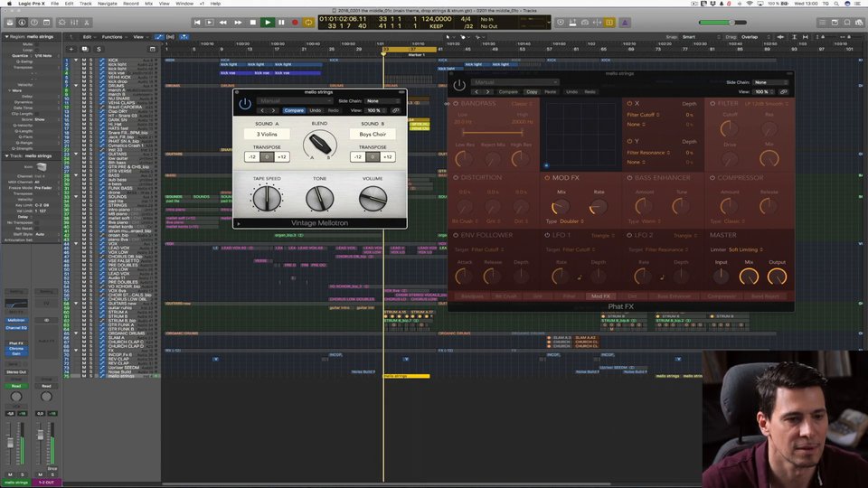Open the Quick Help icon

point(34,23)
